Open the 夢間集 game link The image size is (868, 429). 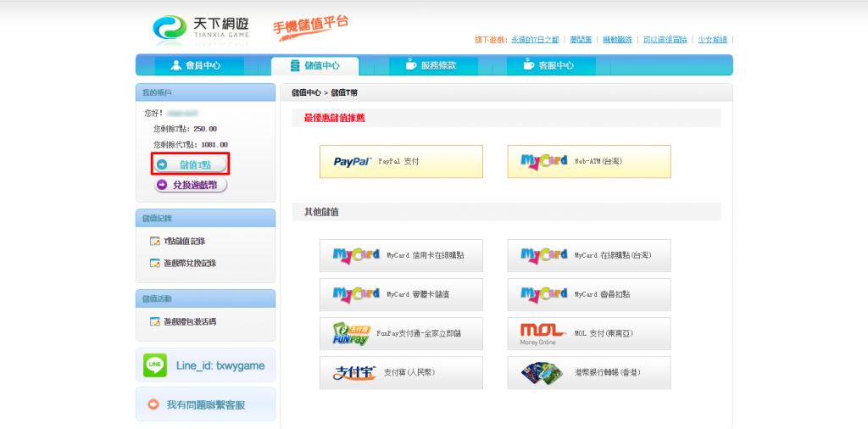(581, 40)
